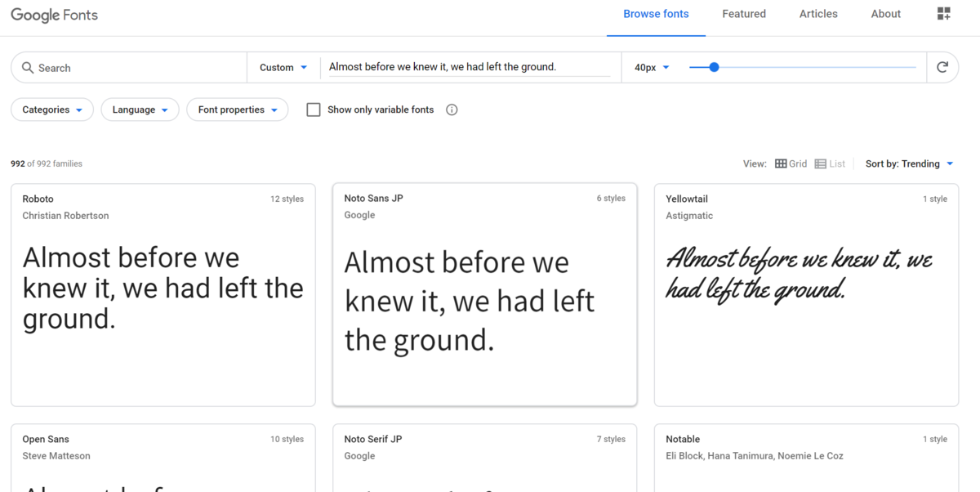The width and height of the screenshot is (980, 492).
Task: Open the Open Sans font card
Action: (x=163, y=458)
